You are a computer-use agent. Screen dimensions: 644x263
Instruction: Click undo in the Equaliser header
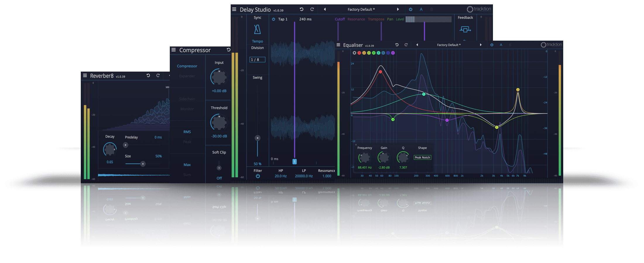coord(397,45)
